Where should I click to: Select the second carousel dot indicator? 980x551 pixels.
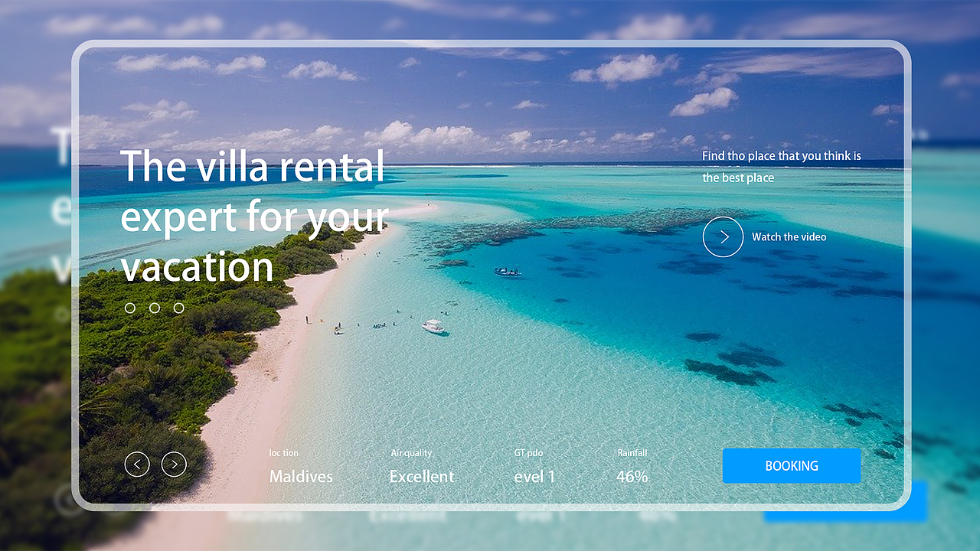[155, 308]
